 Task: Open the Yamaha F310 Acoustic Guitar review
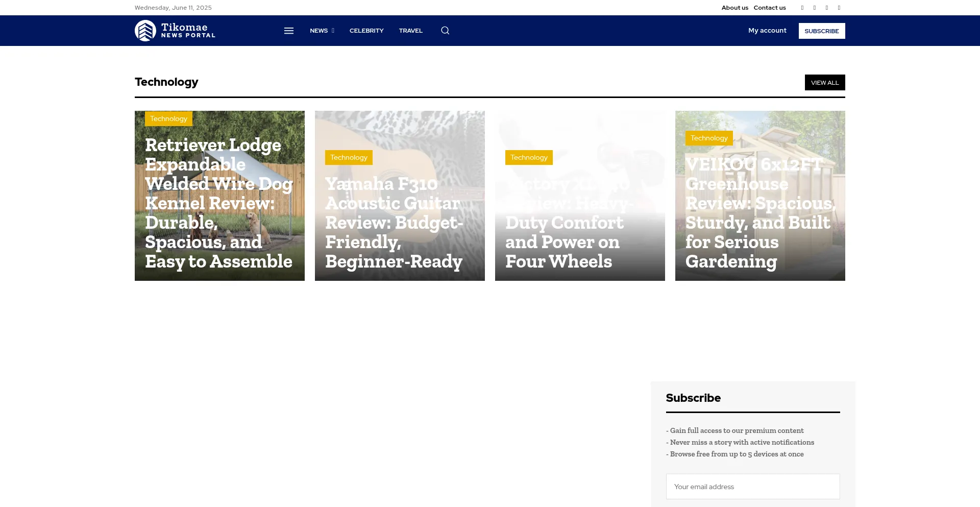[394, 223]
